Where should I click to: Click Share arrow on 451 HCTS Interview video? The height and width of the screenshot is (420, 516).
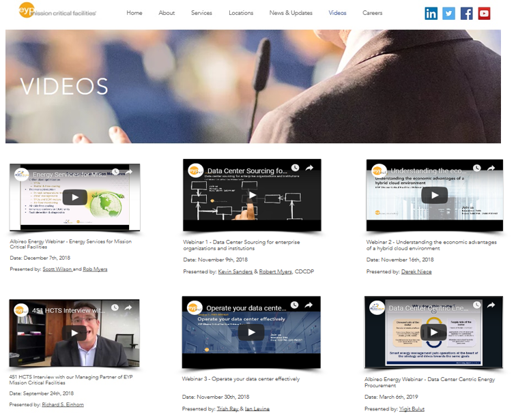pos(128,307)
